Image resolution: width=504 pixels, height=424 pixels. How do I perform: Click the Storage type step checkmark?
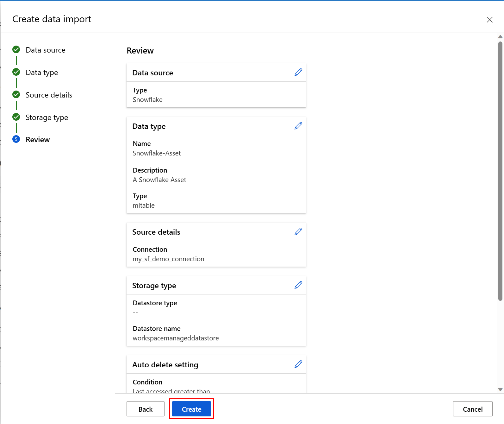click(x=16, y=117)
